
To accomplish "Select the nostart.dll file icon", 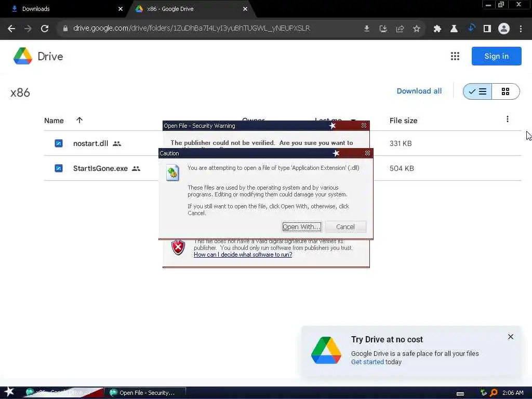I will tap(59, 143).
